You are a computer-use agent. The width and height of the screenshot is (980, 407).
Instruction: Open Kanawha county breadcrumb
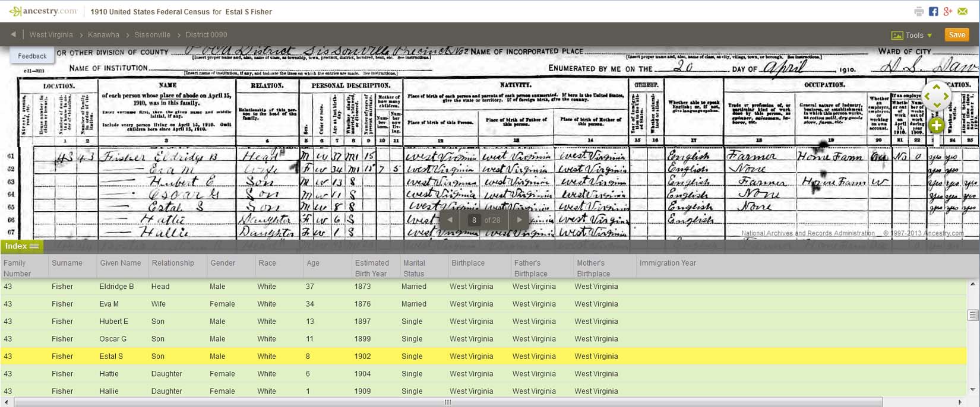click(103, 35)
